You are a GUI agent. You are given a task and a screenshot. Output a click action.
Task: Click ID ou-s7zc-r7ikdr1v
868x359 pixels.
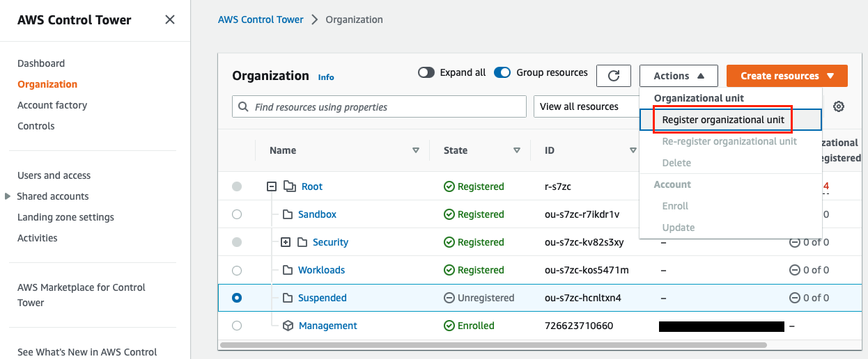(582, 214)
